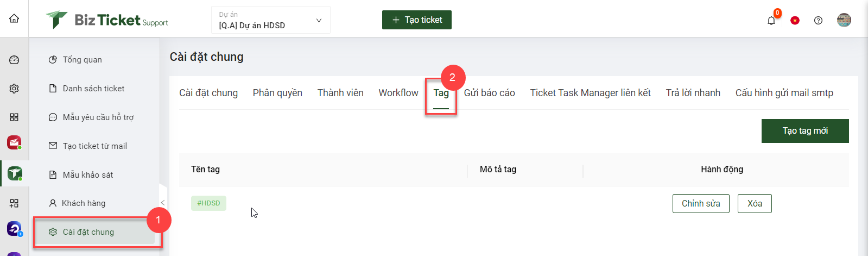Switch to the Workflow tab

[398, 93]
